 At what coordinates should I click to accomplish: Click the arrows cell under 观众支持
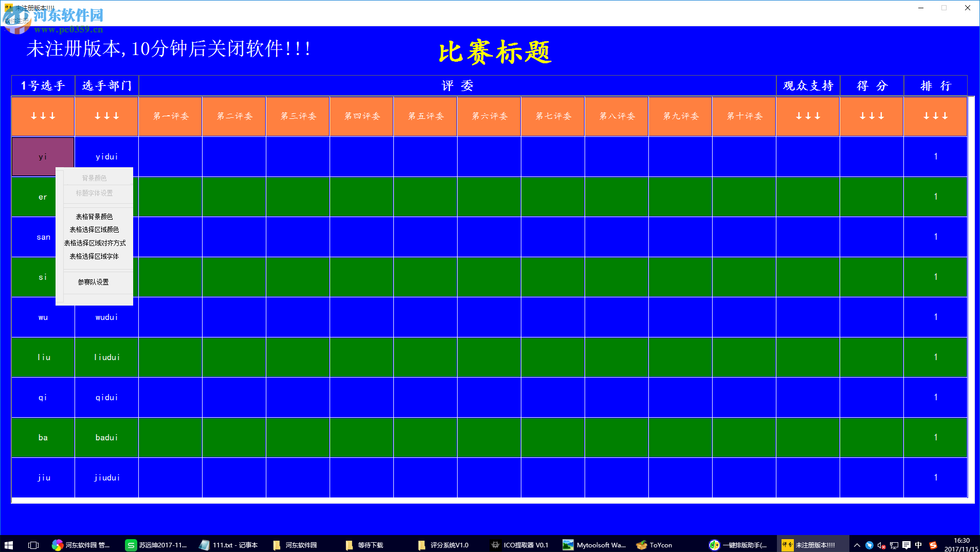[808, 116]
